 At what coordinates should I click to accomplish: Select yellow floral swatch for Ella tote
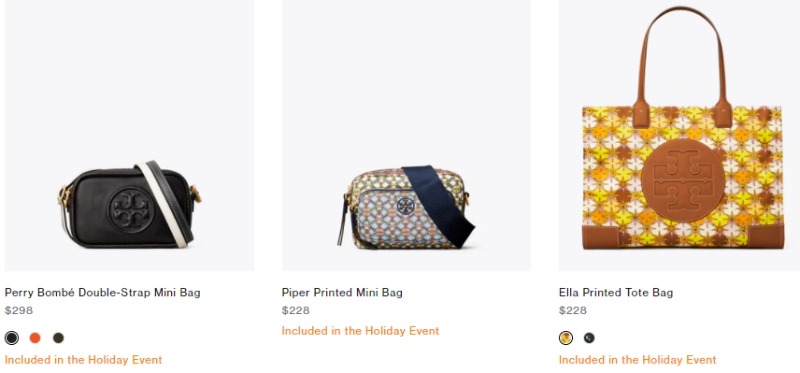coord(565,338)
